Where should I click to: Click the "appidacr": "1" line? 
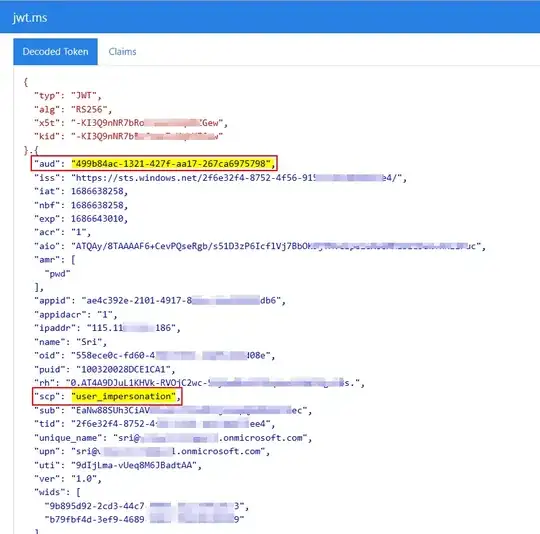pyautogui.click(x=75, y=314)
